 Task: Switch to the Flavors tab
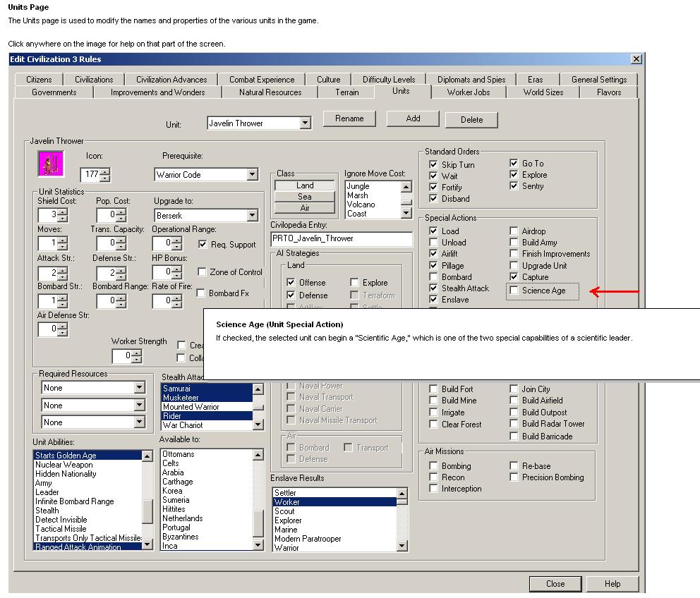tap(609, 92)
